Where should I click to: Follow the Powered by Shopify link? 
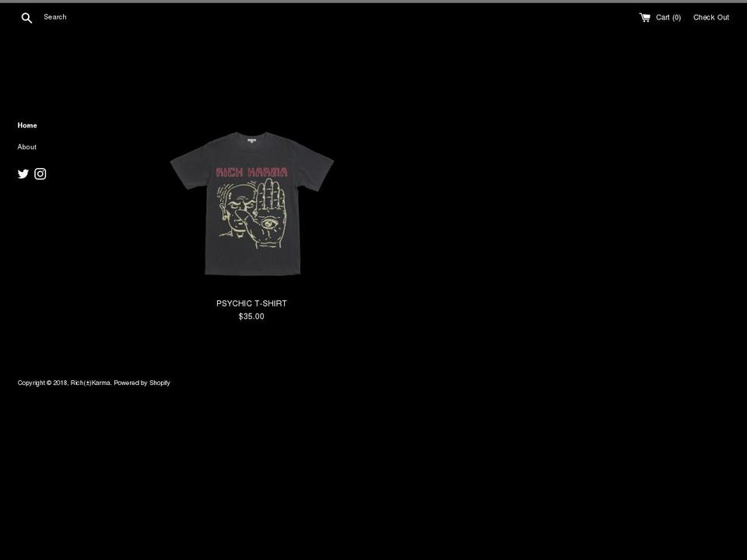142,383
